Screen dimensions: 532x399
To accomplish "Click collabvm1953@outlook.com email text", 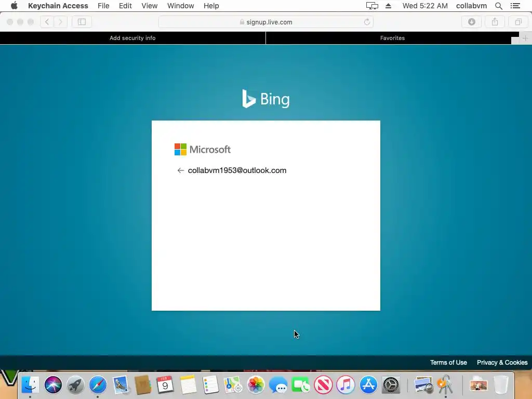I will click(x=237, y=170).
